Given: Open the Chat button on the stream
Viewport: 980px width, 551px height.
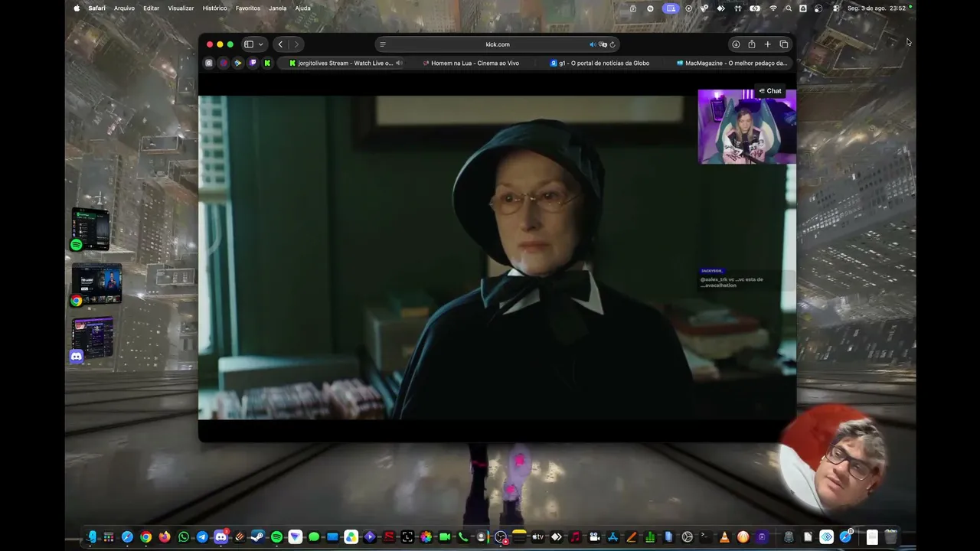Looking at the screenshot, I should tap(770, 91).
